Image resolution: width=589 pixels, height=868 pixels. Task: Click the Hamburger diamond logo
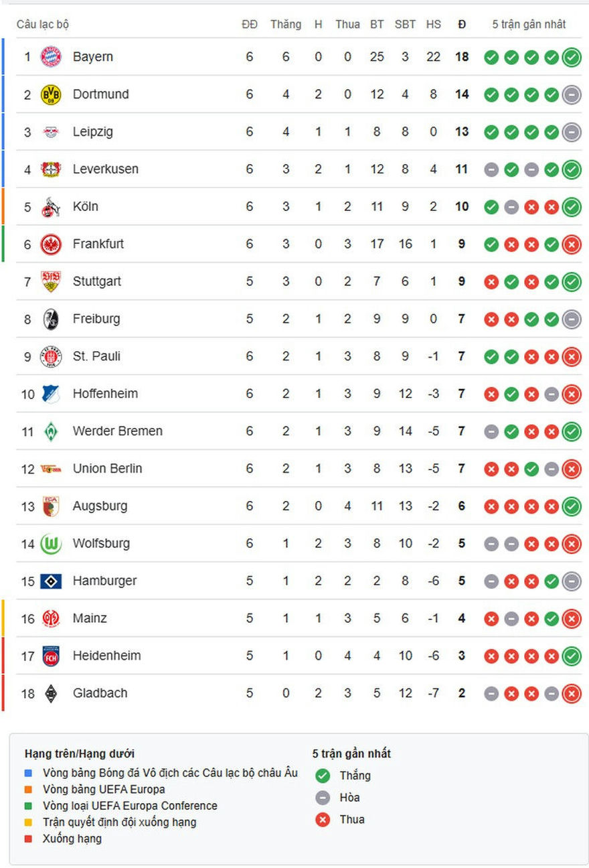pos(51,581)
